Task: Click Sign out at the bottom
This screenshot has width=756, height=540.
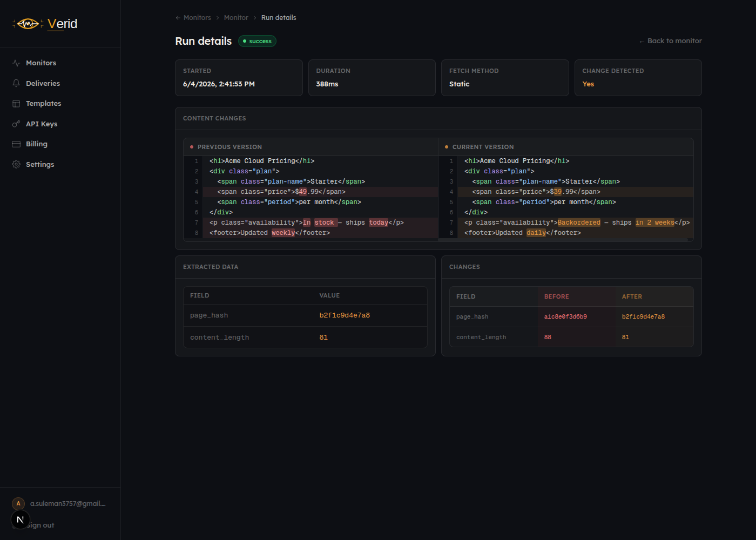Action: pyautogui.click(x=40, y=525)
